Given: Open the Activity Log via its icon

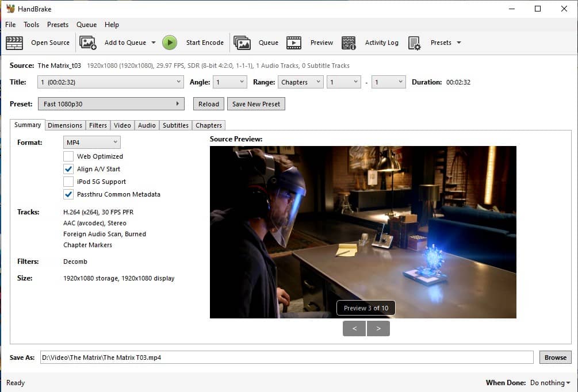Looking at the screenshot, I should pyautogui.click(x=349, y=43).
